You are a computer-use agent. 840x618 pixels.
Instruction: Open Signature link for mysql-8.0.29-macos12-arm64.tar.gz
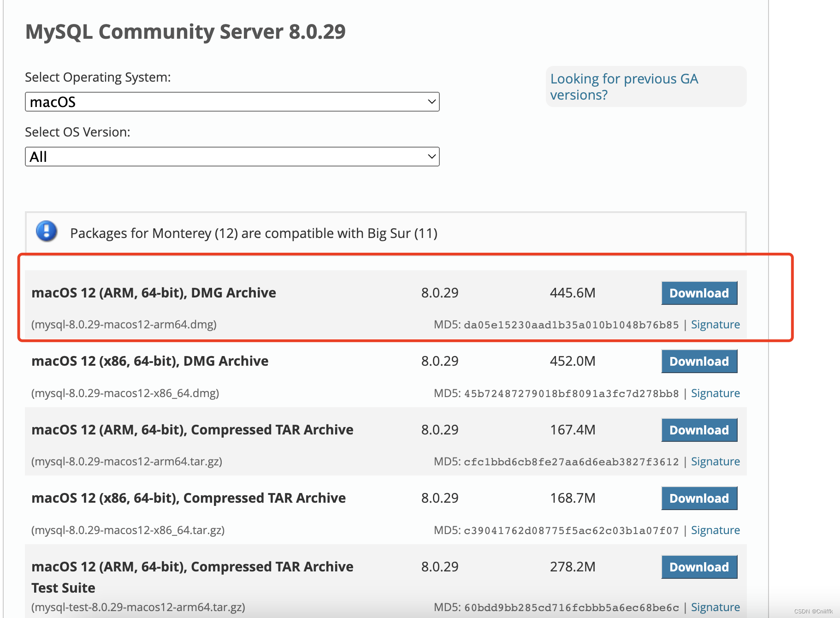tap(715, 461)
